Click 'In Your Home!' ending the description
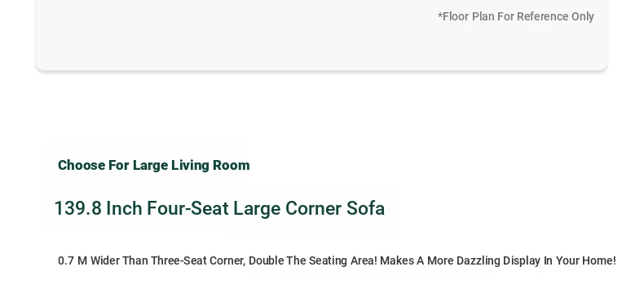 580,261
